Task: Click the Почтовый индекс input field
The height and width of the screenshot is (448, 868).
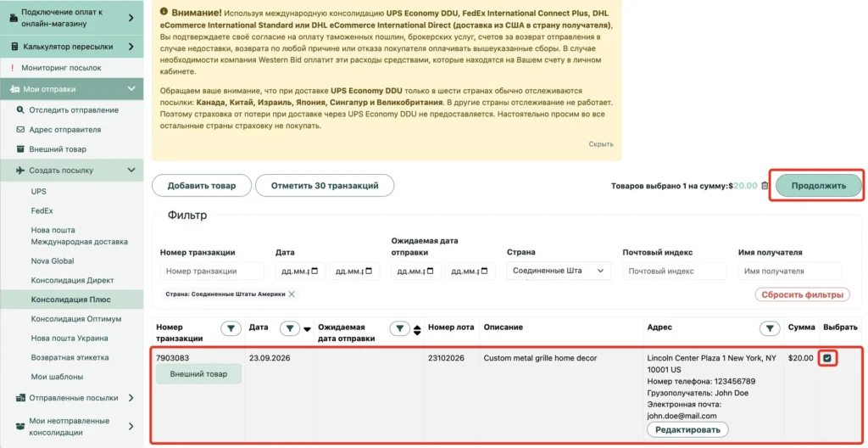Action: [x=674, y=272]
